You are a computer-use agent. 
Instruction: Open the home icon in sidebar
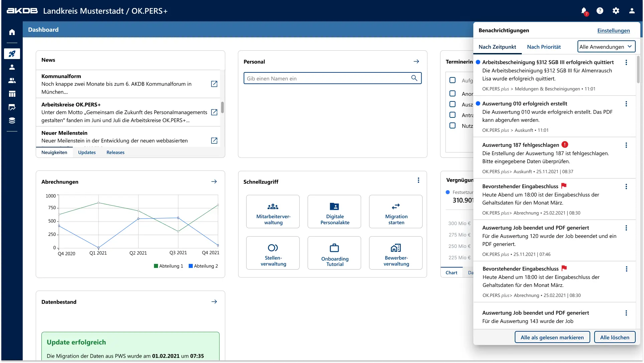point(12,32)
